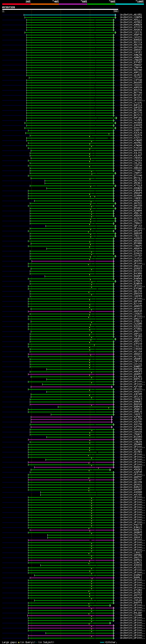Select hit label UniRef100_A9PD39

tap(131, 87)
